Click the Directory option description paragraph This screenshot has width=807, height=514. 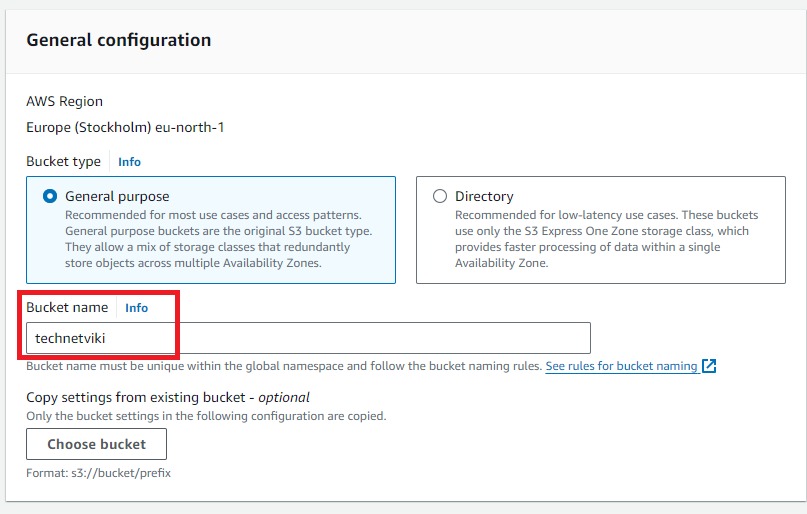[606, 239]
